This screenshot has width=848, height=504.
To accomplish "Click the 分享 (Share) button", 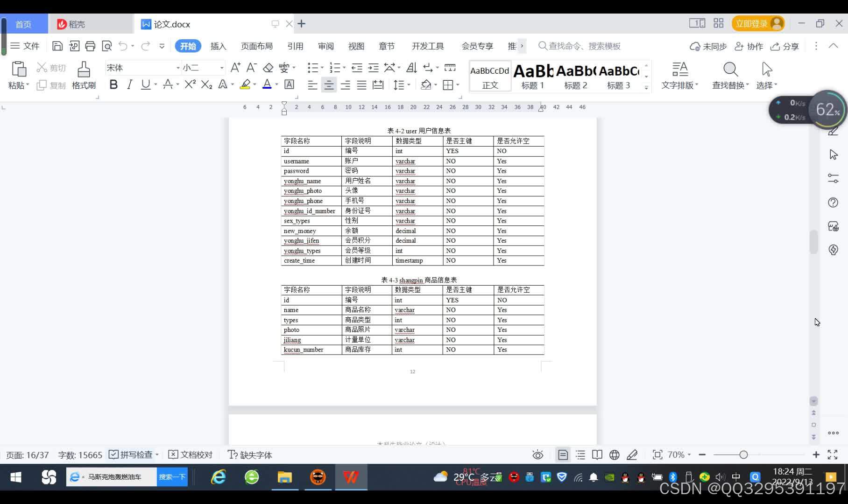I will pos(785,46).
